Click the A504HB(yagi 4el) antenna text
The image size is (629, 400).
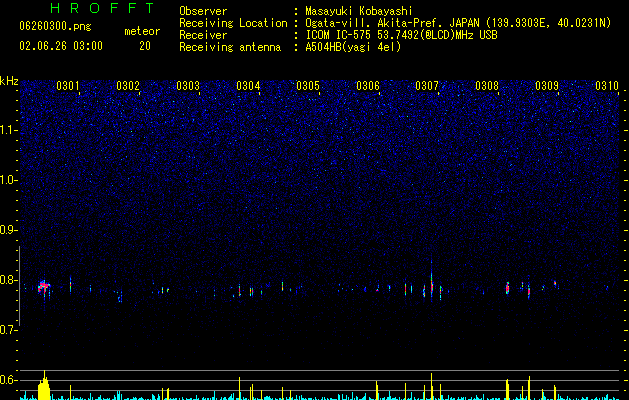click(353, 47)
